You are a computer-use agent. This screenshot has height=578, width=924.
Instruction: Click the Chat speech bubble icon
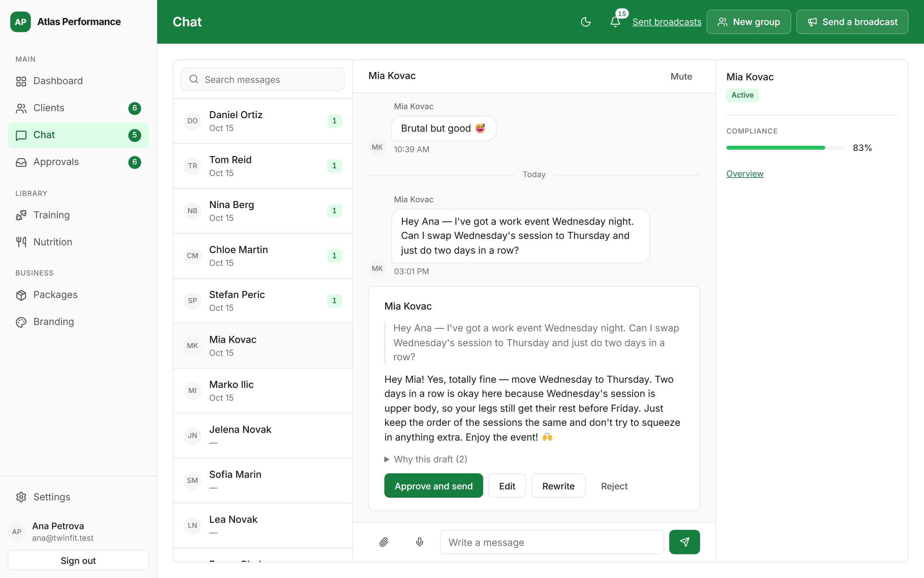click(21, 135)
